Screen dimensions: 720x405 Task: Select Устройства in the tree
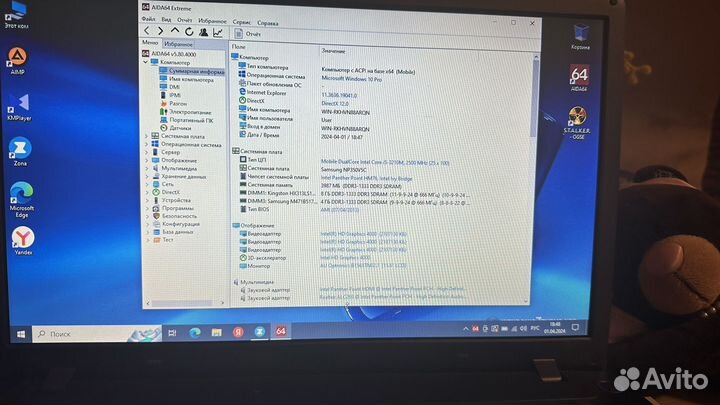click(x=171, y=200)
